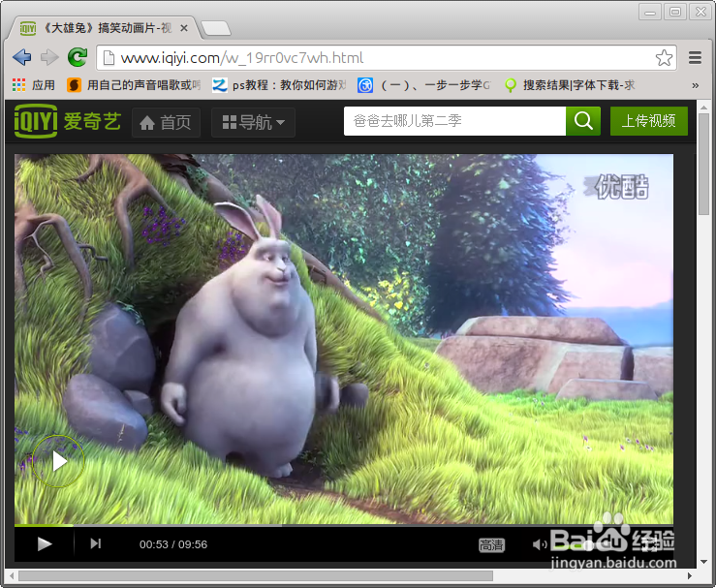This screenshot has width=716, height=588.
Task: Mute audio with the speaker icon
Action: (540, 544)
